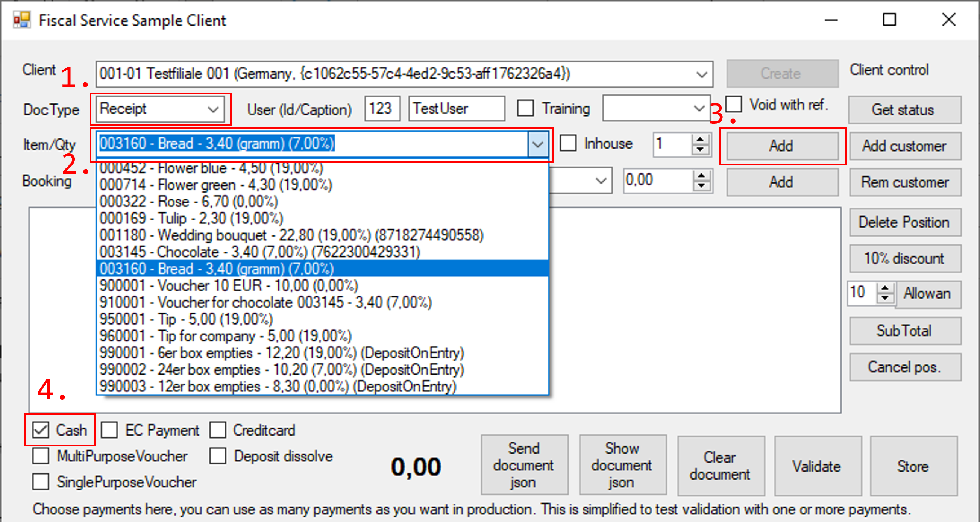
Task: Pick Tulip 2,30 from the list
Action: coord(323,219)
